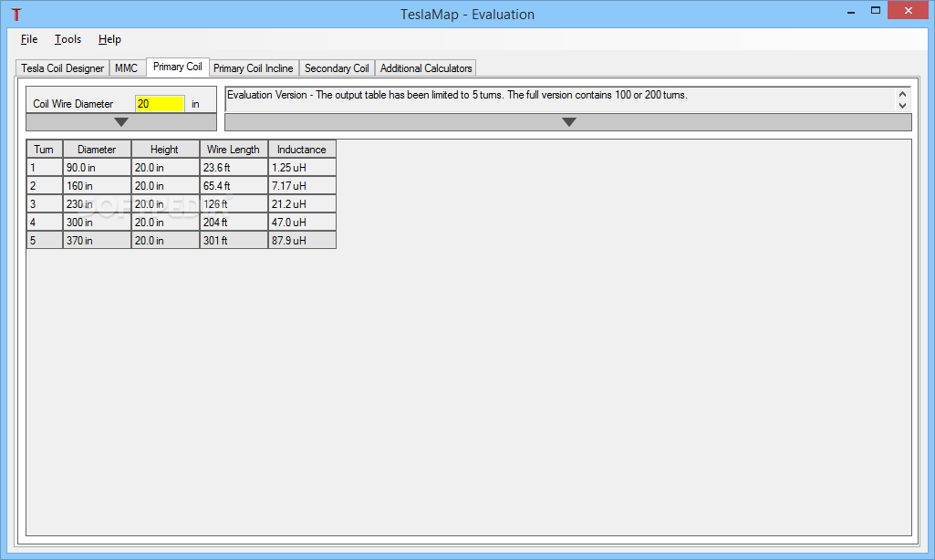Screen dimensions: 935x560
Task: Select the Primary Coil tab
Action: point(178,67)
